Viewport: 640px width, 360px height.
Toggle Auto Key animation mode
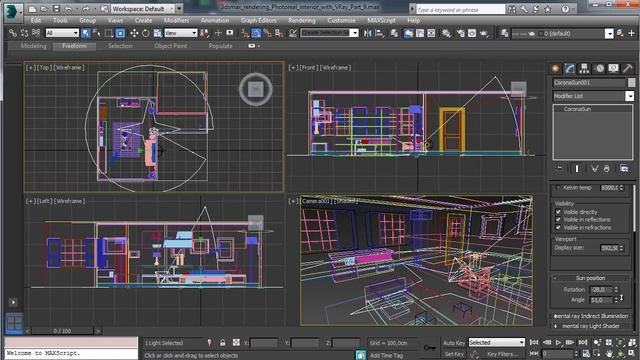[454, 342]
